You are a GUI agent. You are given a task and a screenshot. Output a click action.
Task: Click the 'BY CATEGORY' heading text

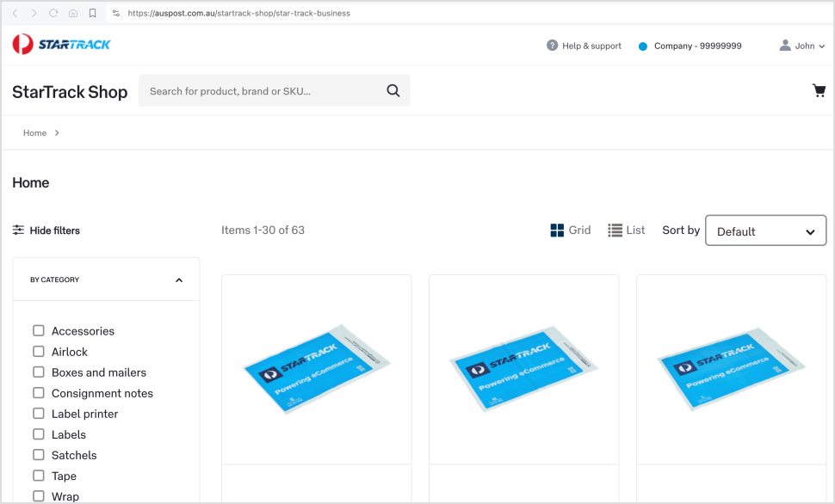coord(54,280)
